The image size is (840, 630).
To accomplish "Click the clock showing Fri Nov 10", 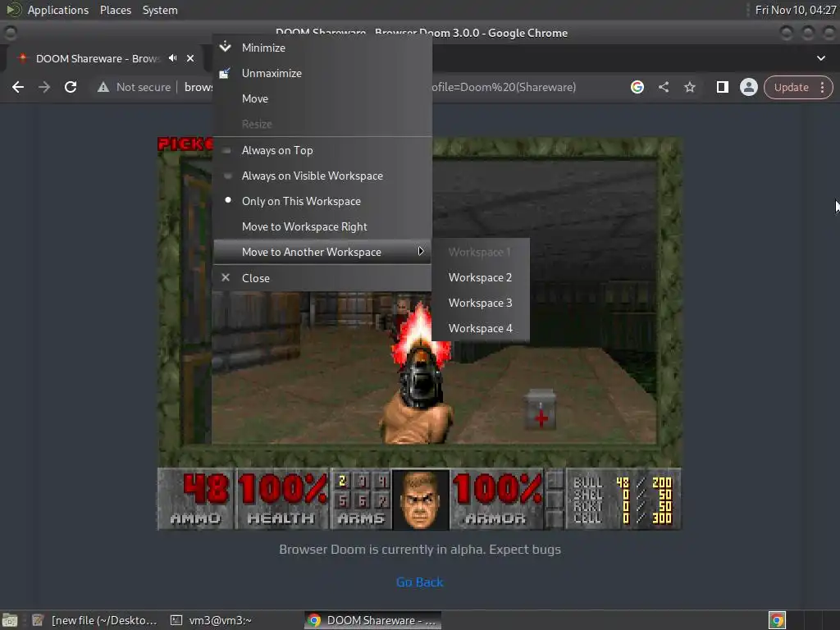I will point(796,10).
